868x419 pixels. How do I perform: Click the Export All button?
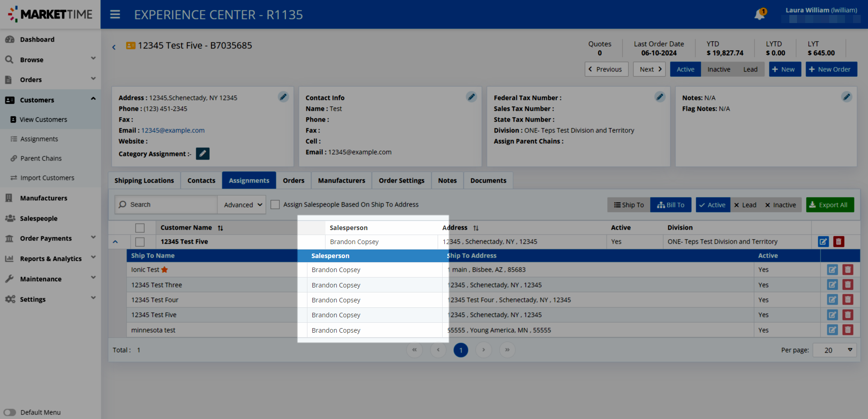coord(830,205)
